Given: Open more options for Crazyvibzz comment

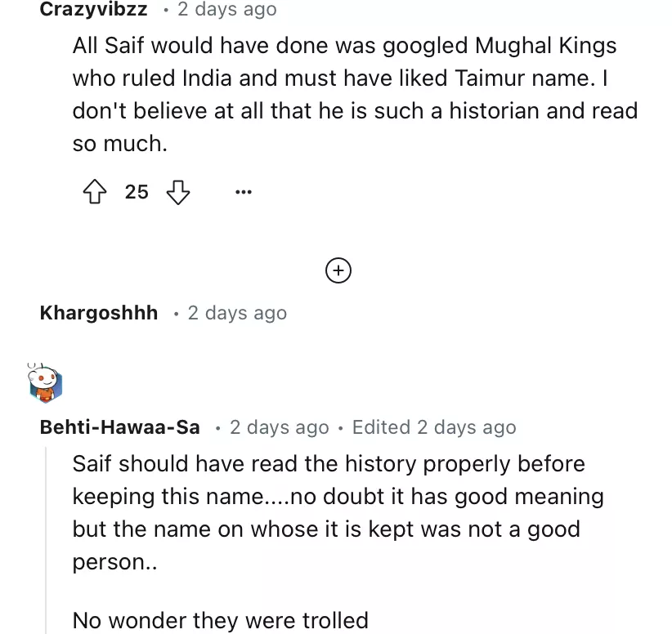Looking at the screenshot, I should pyautogui.click(x=243, y=193).
